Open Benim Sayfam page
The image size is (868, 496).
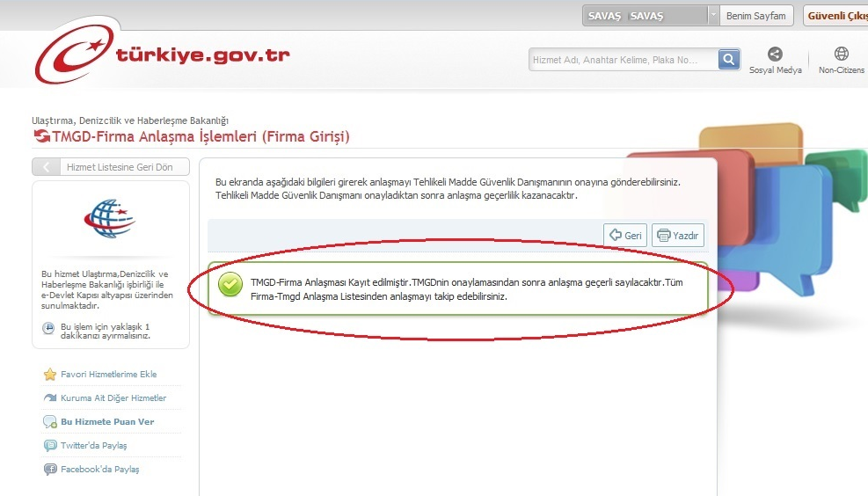756,16
